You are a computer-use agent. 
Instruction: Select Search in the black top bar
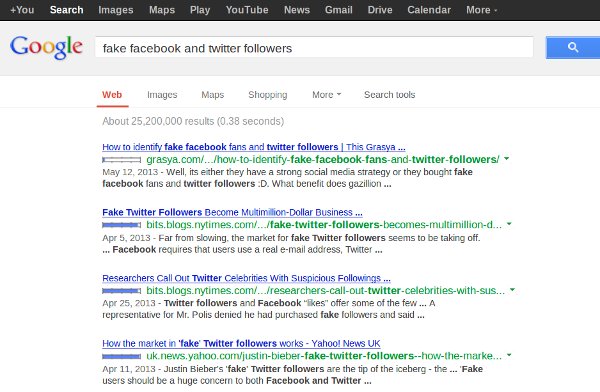point(67,10)
